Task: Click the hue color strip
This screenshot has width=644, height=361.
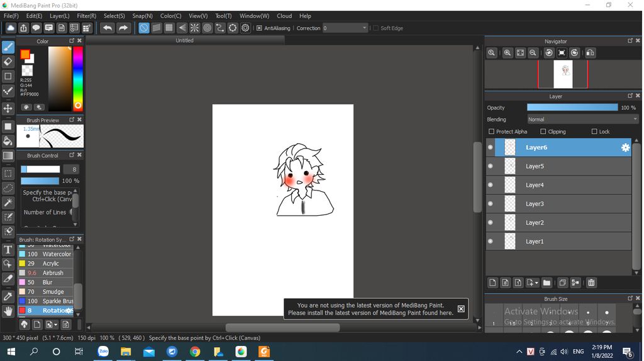Action: [x=77, y=79]
